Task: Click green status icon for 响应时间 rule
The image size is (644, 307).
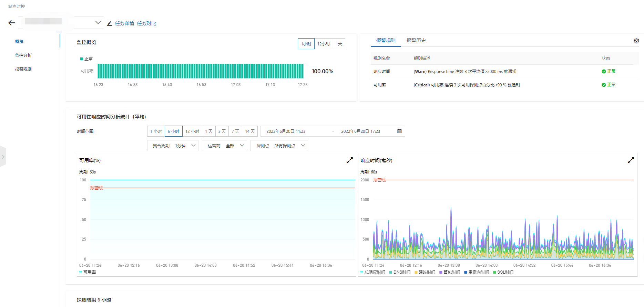Action: (x=604, y=72)
